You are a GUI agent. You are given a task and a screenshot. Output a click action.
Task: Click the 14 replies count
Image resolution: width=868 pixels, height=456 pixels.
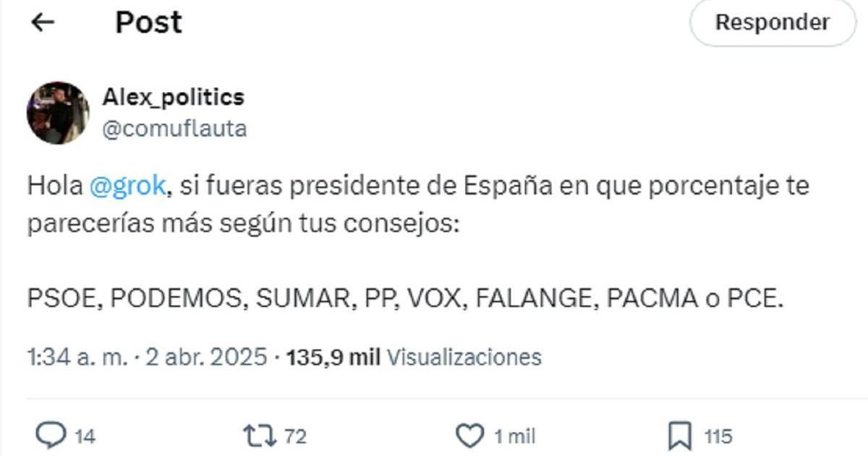[x=85, y=436]
